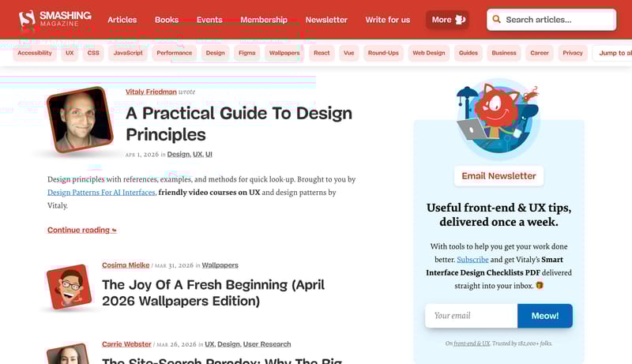632x364 pixels.
Task: Open Vitaly Friedman's author photo
Action: coord(80,119)
